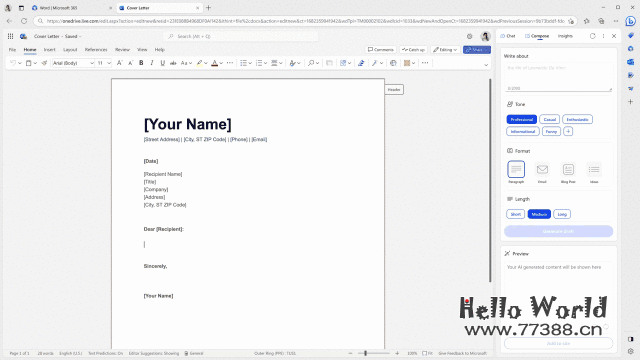Image resolution: width=640 pixels, height=360 pixels.
Task: Set length to Short
Action: tap(516, 214)
